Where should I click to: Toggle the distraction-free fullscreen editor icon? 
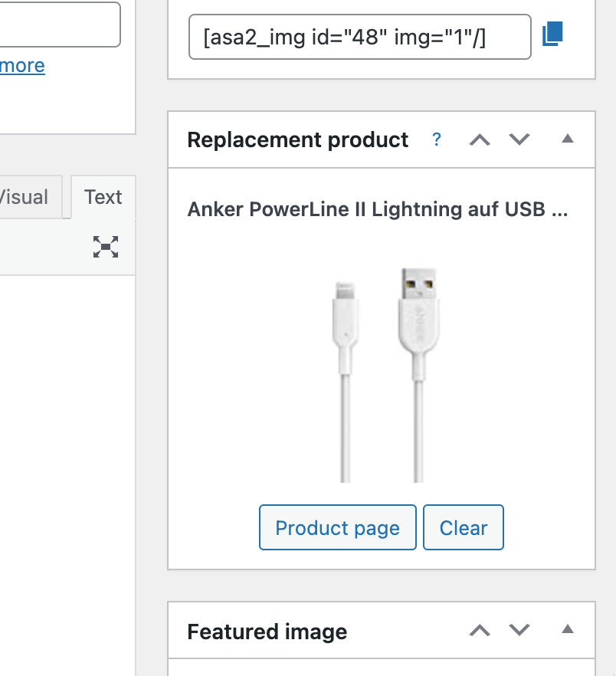(106, 247)
